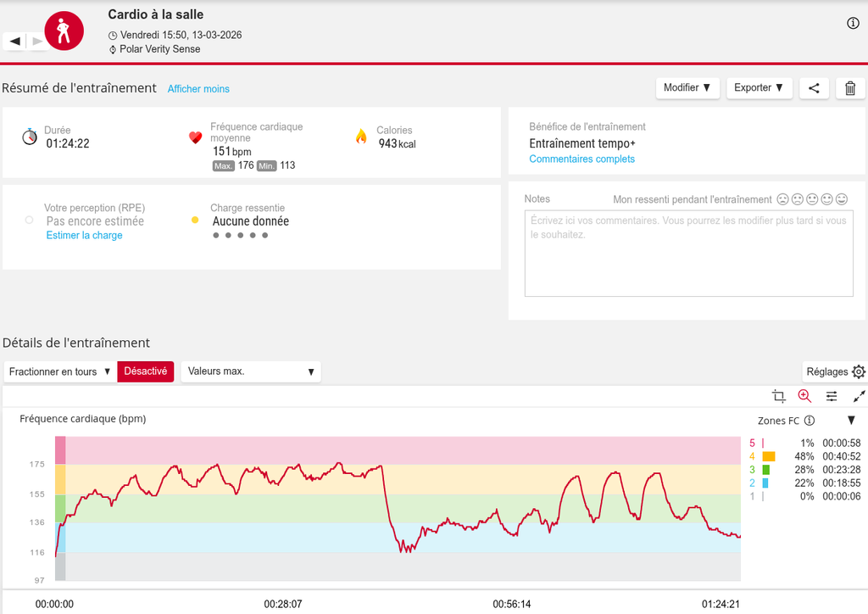The image size is (868, 614).
Task: Click the Afficher moins link
Action: coord(198,89)
